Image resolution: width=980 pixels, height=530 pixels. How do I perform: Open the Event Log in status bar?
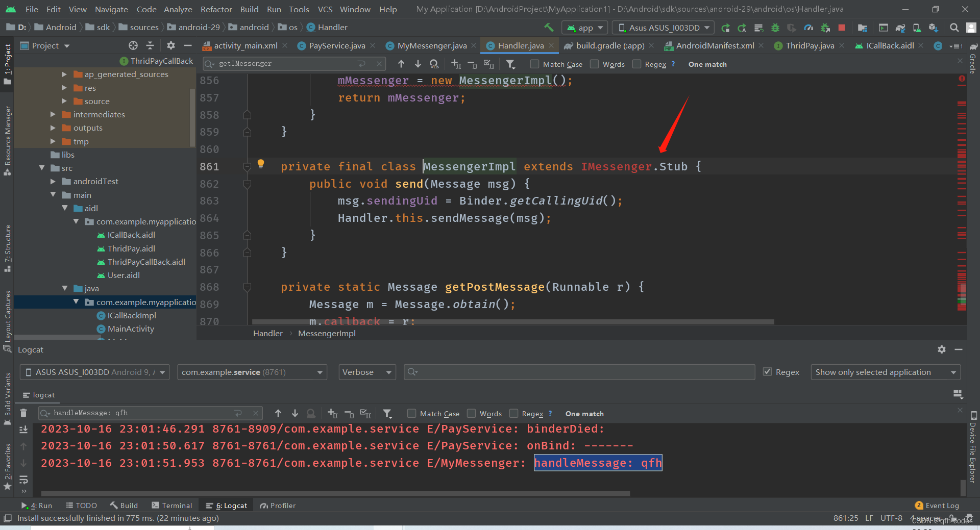click(x=937, y=506)
